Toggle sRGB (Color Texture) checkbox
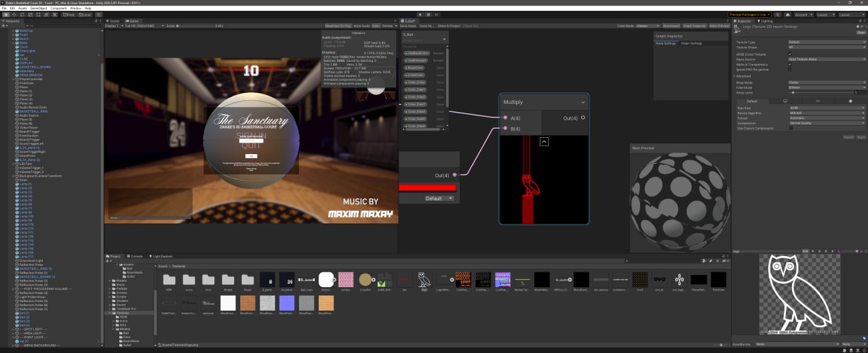Screen dimensions: 868x353 [x=790, y=54]
